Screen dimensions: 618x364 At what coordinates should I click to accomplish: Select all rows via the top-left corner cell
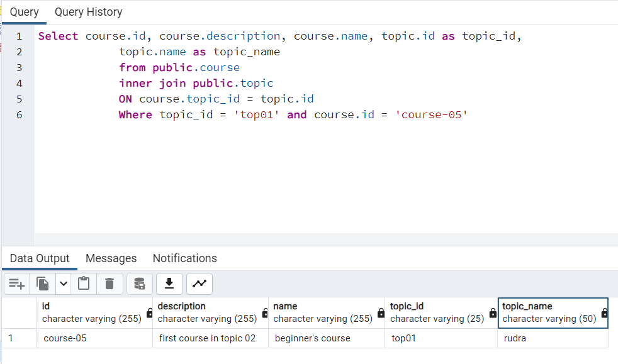point(19,312)
